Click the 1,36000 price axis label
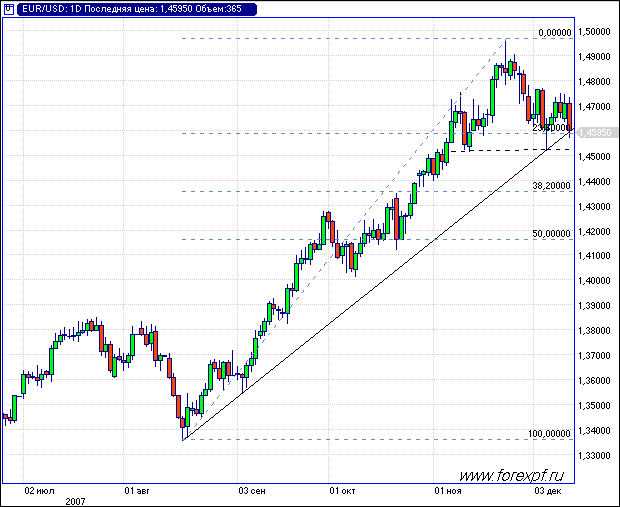This screenshot has width=620, height=507. (x=597, y=380)
